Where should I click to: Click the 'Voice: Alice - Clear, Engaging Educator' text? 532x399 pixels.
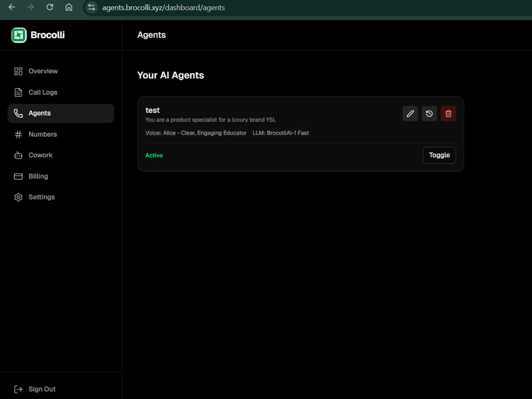(196, 133)
